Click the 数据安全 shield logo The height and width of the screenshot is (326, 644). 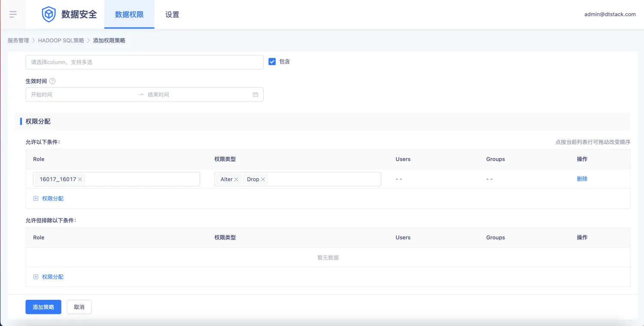tap(49, 14)
